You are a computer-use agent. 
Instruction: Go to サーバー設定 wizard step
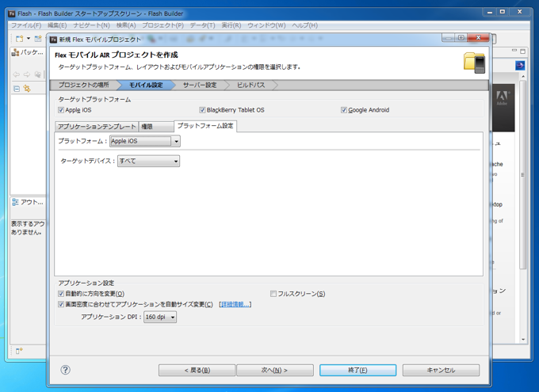(x=200, y=85)
